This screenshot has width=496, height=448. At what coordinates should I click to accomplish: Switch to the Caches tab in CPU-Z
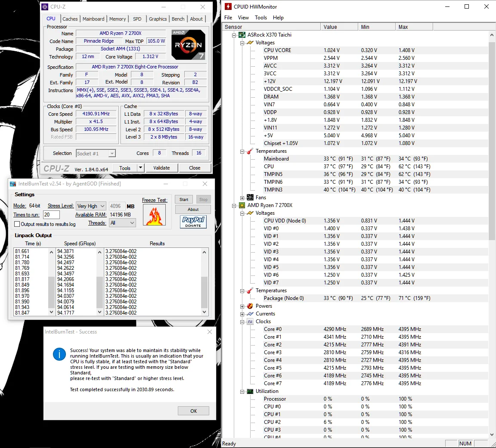click(70, 19)
